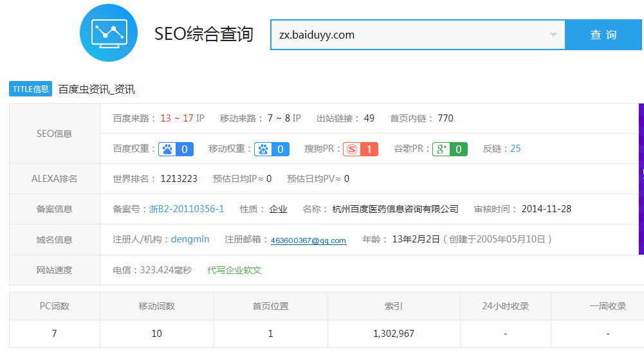Click the Google+ icon beside 谷歌PR
Screen dimensions: 644x353
(x=441, y=149)
